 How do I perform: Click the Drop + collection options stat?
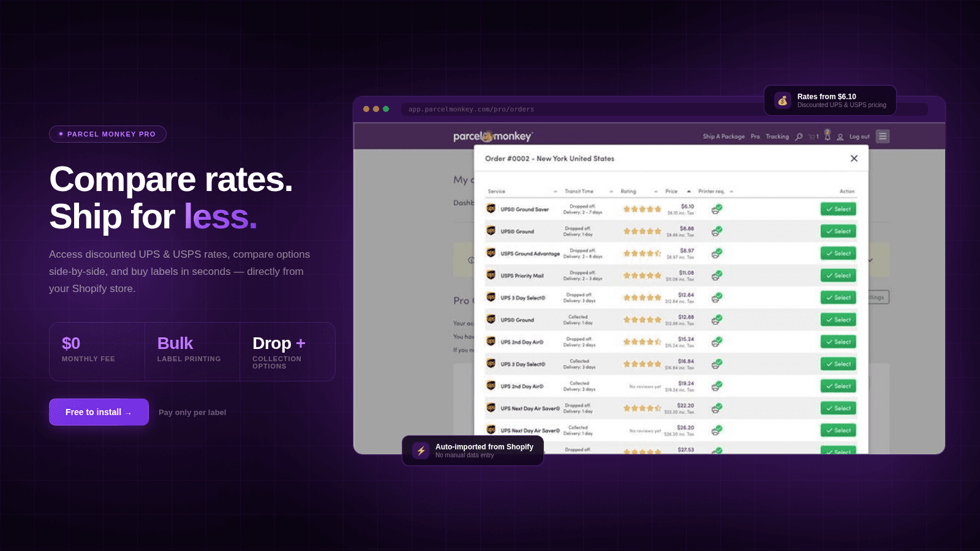(x=287, y=351)
